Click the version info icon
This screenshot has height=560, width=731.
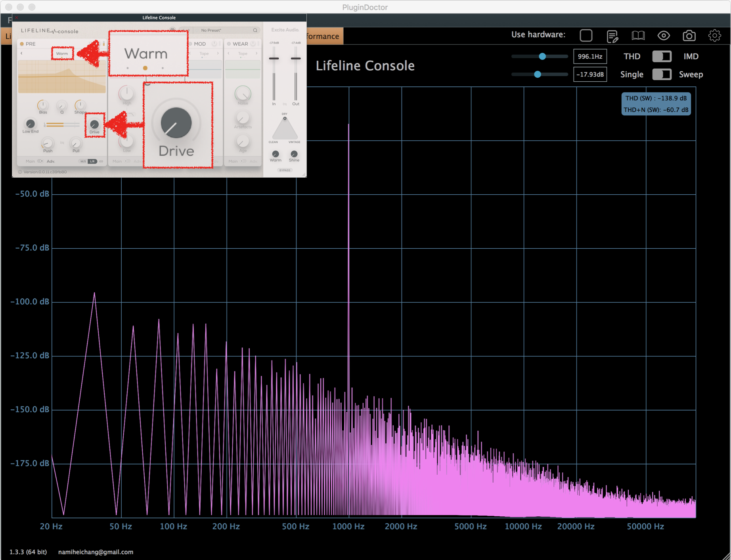pos(20,172)
